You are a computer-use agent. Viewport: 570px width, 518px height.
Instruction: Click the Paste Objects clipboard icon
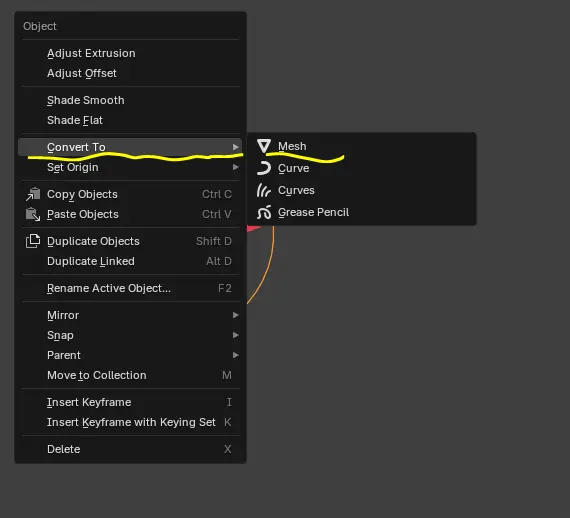pos(33,214)
